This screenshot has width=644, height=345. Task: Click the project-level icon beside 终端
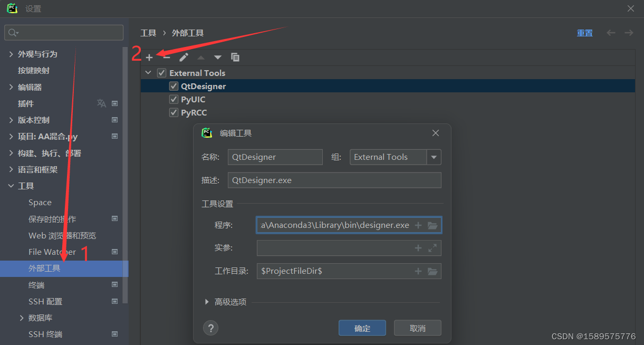pyautogui.click(x=115, y=285)
